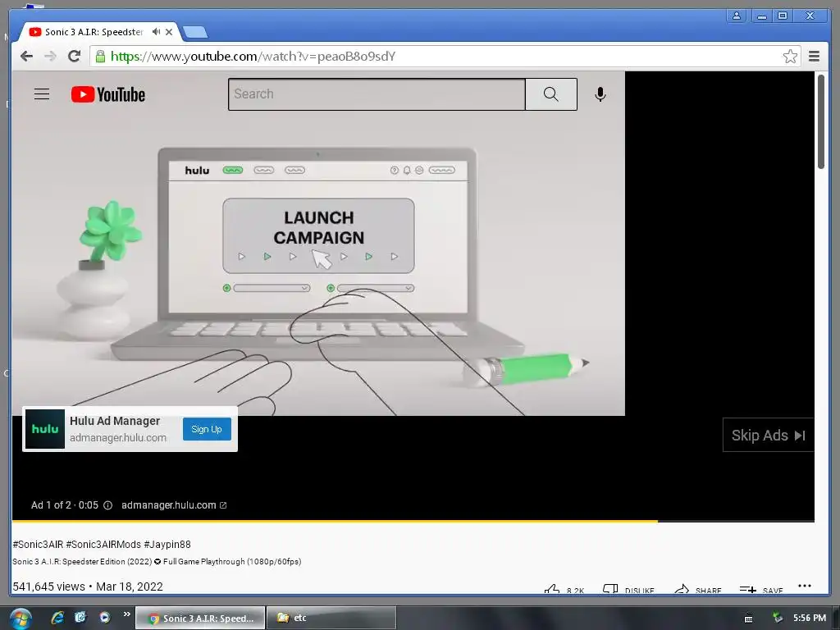
Task: Click the Chrome user profile icon in the title bar
Action: click(737, 16)
